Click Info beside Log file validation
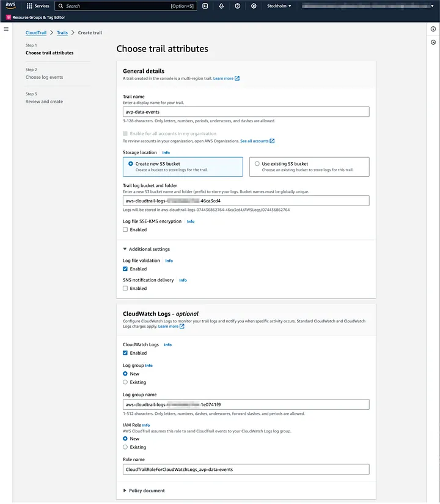Viewport: 440px width, 504px height. [169, 261]
